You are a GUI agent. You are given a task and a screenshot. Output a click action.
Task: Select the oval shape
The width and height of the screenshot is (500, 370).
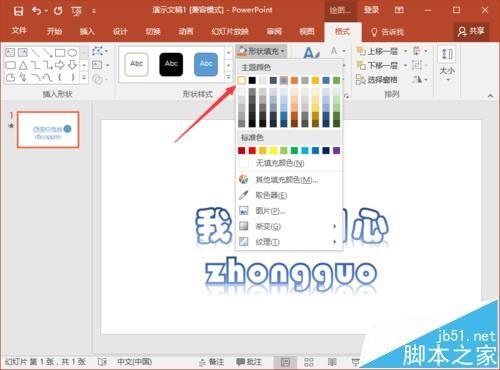72,52
